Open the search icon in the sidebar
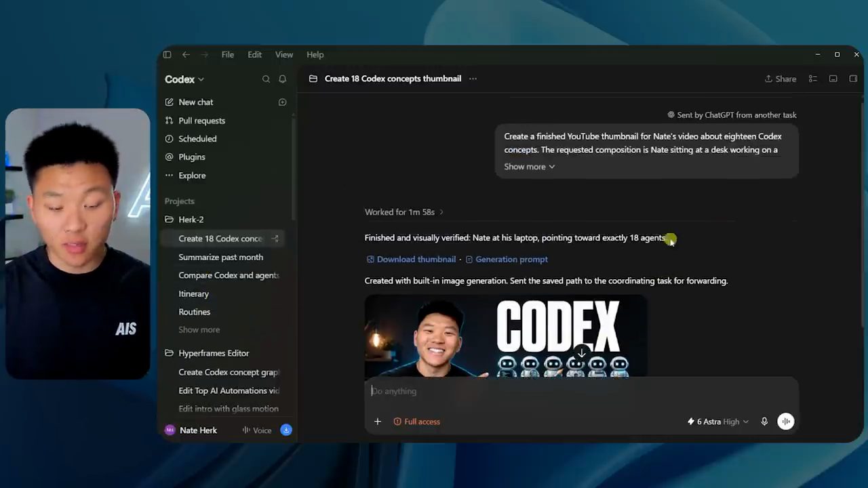Viewport: 868px width, 488px height. [266, 79]
